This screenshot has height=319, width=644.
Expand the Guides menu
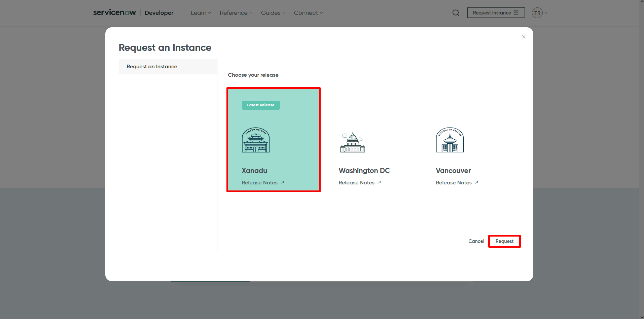(273, 13)
